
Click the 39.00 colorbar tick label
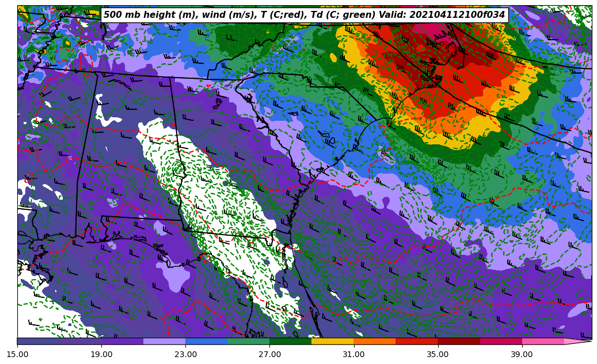click(x=522, y=354)
